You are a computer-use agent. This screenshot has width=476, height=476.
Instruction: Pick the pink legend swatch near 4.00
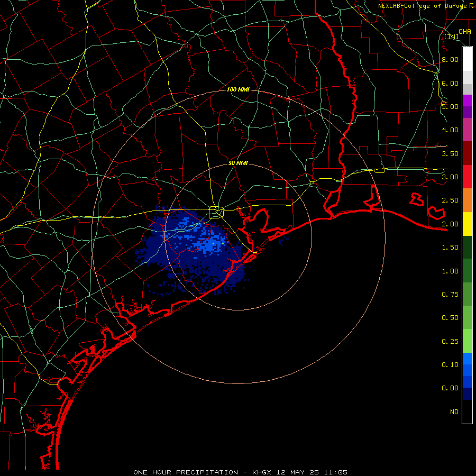467,130
